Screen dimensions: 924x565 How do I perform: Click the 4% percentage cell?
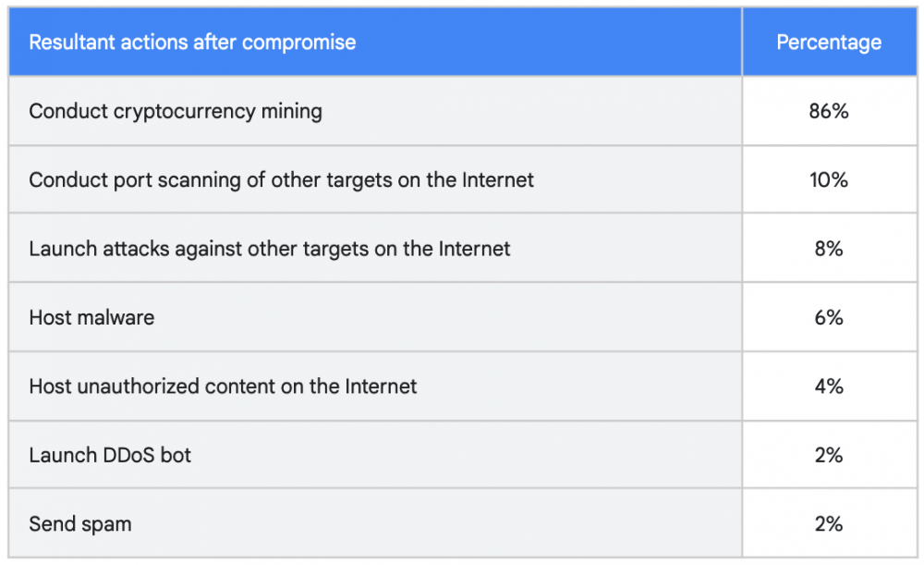coord(829,387)
